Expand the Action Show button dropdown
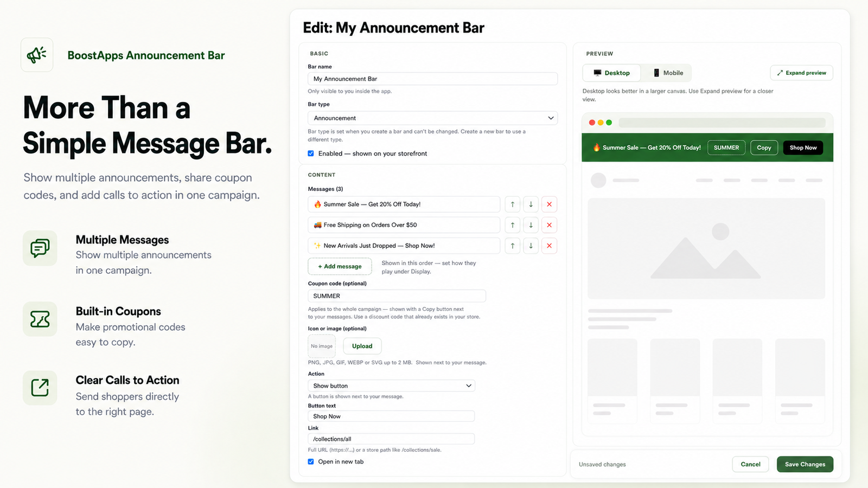This screenshot has width=868, height=488. pyautogui.click(x=391, y=386)
